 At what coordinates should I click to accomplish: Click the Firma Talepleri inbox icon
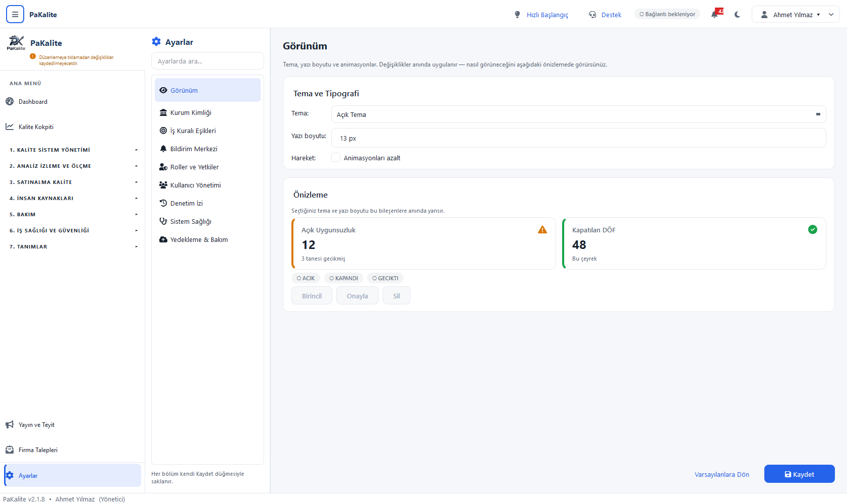click(x=10, y=450)
